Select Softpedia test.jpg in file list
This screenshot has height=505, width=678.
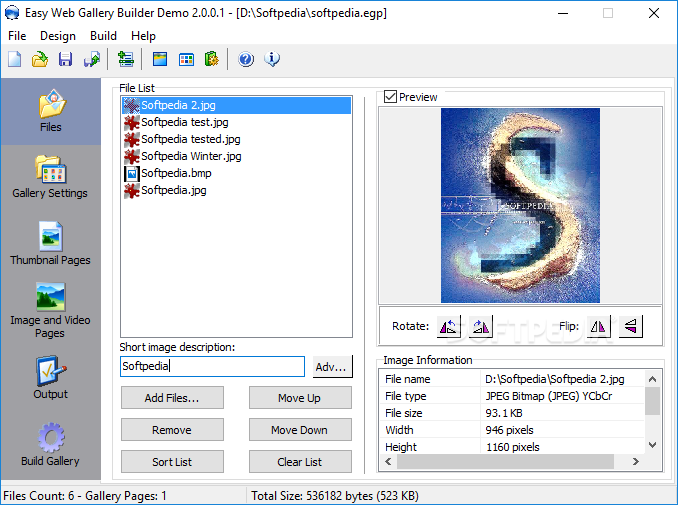click(x=237, y=122)
